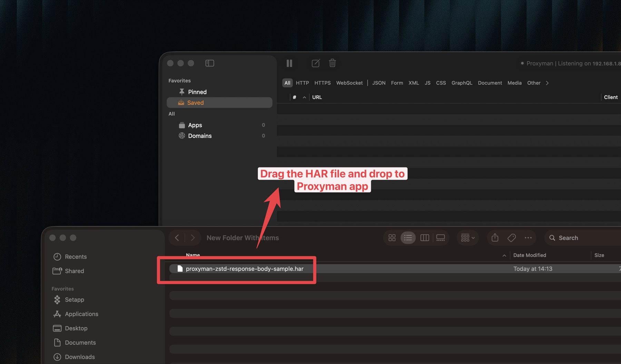
Task: Sort Finder list by Date Modified
Action: tap(530, 255)
